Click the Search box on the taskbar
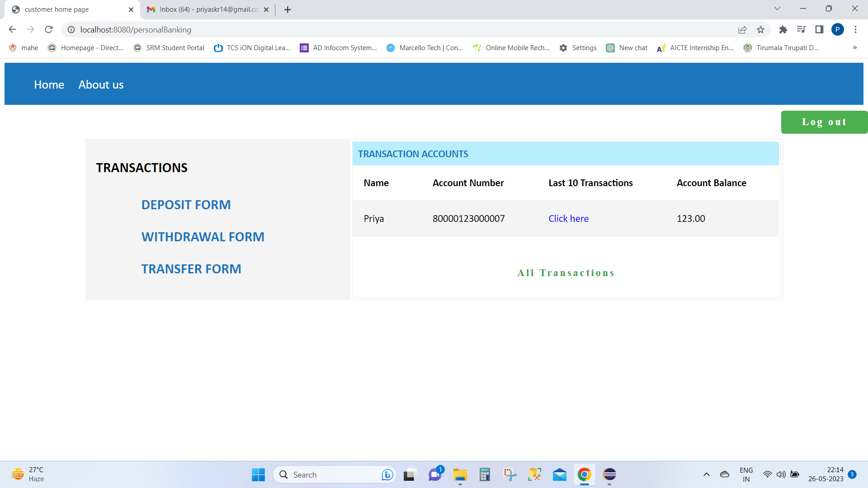868x488 pixels. click(335, 474)
